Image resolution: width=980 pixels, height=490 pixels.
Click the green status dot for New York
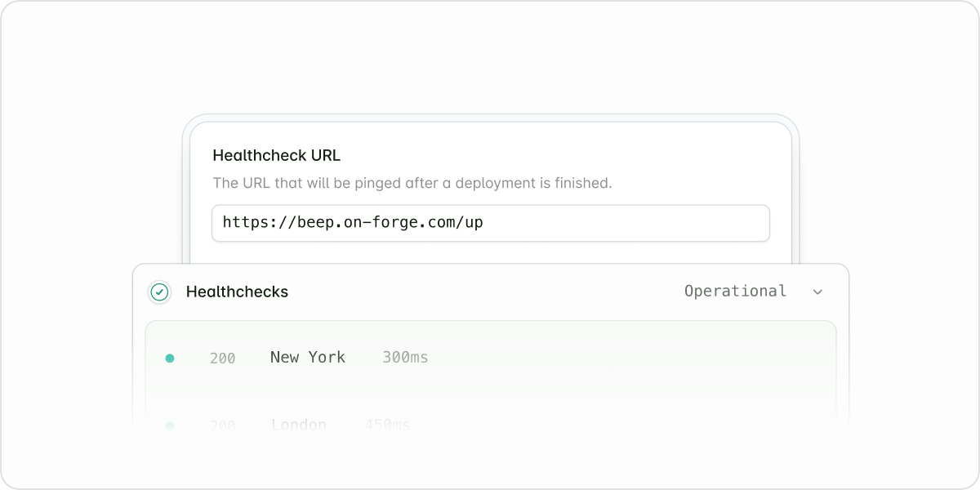(170, 358)
